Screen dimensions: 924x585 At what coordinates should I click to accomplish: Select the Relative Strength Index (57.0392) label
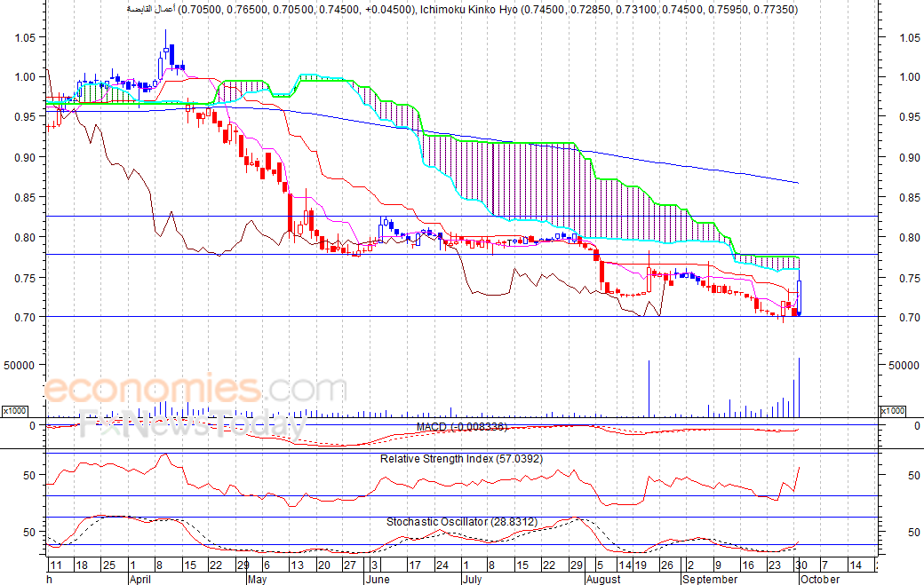461,458
